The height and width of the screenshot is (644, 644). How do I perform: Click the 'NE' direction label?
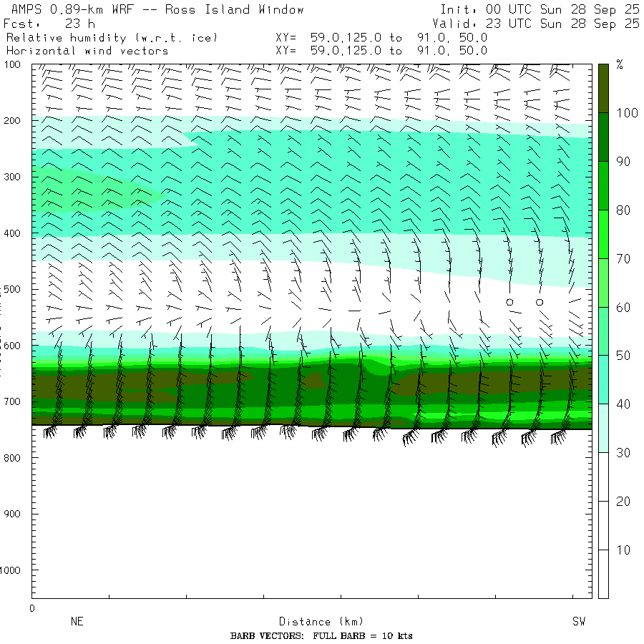click(77, 621)
